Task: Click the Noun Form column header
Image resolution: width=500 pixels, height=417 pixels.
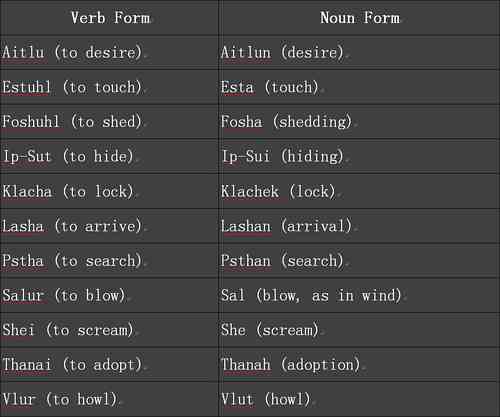Action: tap(359, 18)
